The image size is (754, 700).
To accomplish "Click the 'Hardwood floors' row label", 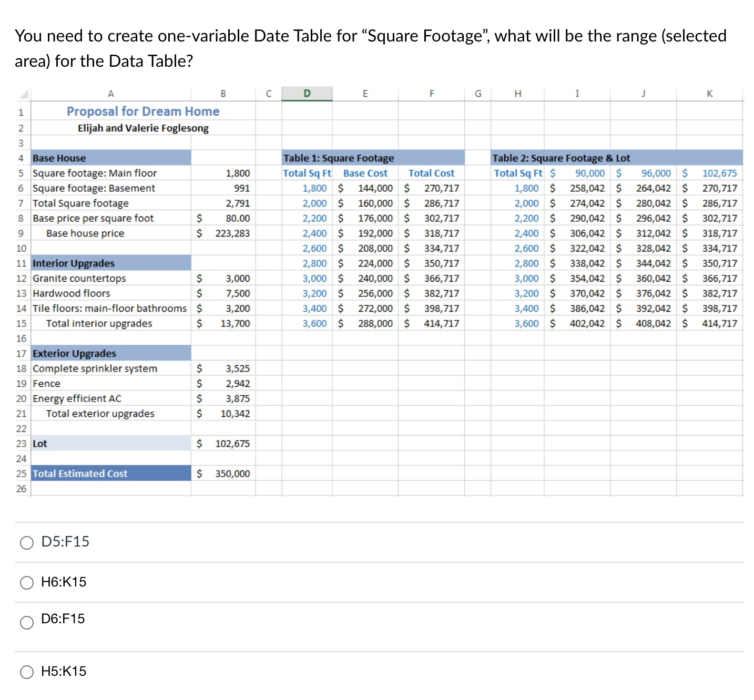I will pos(72,293).
